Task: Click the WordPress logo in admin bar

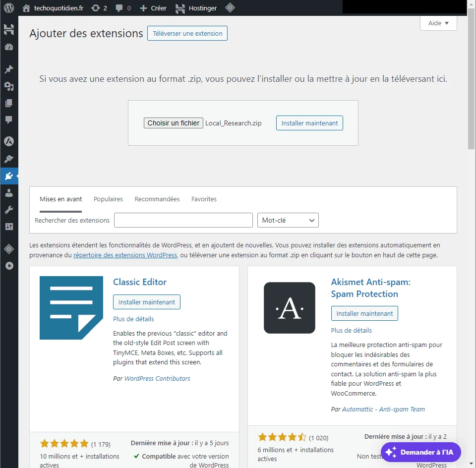Action: pyautogui.click(x=9, y=8)
